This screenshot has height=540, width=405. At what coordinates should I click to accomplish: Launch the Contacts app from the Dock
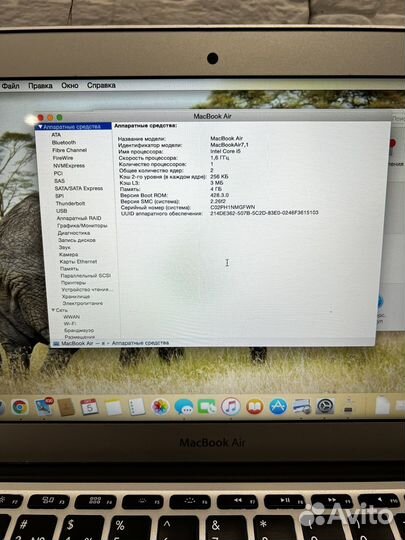tap(66, 407)
